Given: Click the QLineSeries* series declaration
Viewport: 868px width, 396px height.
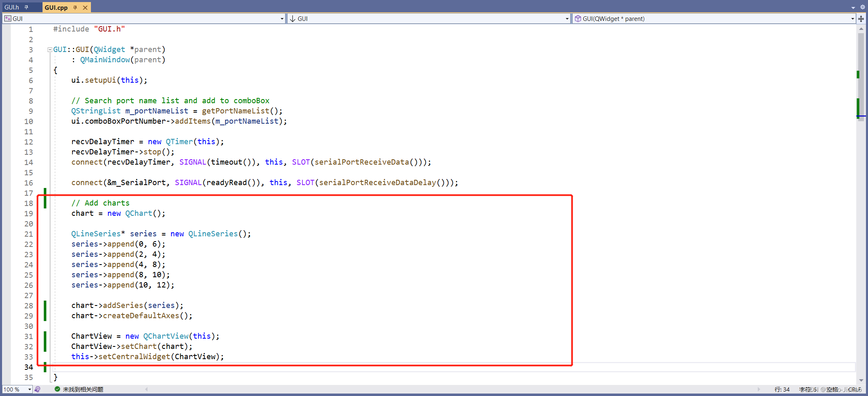Looking at the screenshot, I should [161, 234].
